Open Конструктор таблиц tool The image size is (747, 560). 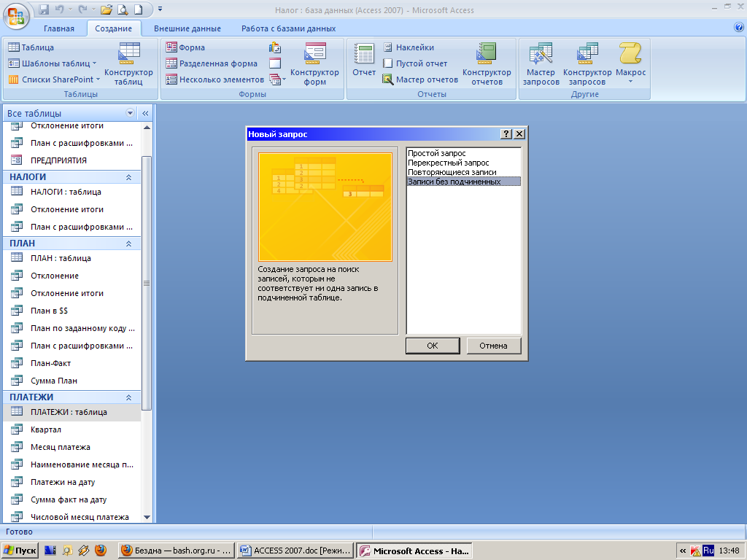coord(128,64)
